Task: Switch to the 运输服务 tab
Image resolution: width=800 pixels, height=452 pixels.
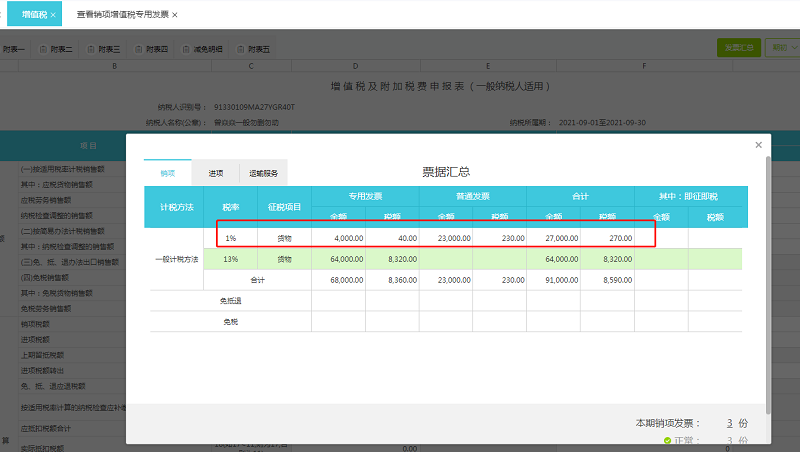Action: click(268, 173)
